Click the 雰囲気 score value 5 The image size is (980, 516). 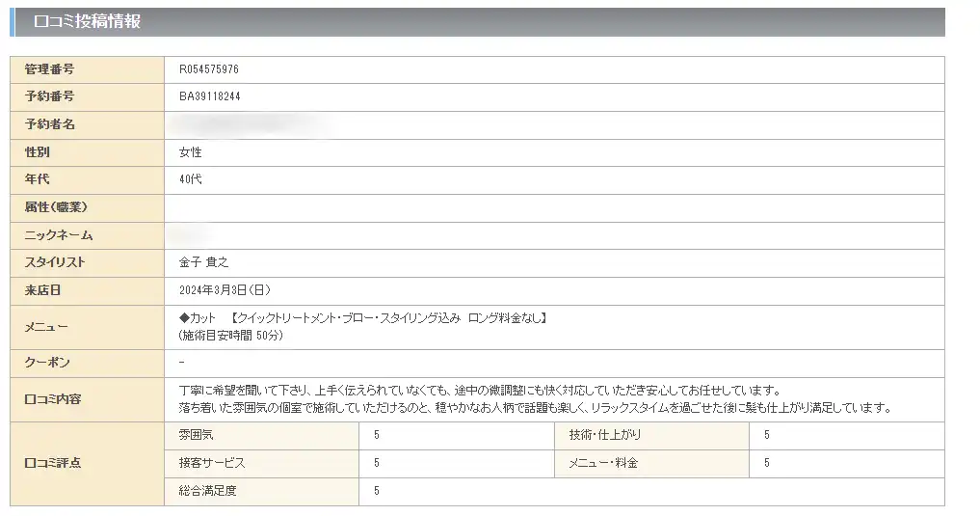pyautogui.click(x=376, y=435)
